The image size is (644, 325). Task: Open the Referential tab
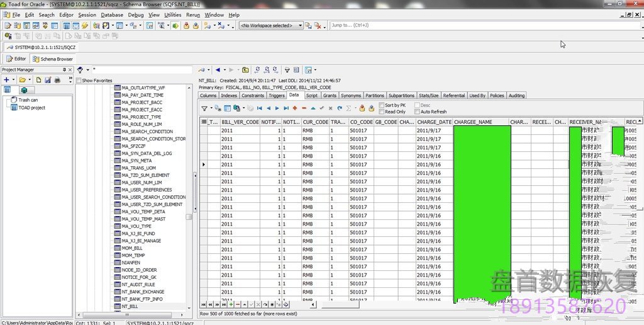[x=454, y=96]
